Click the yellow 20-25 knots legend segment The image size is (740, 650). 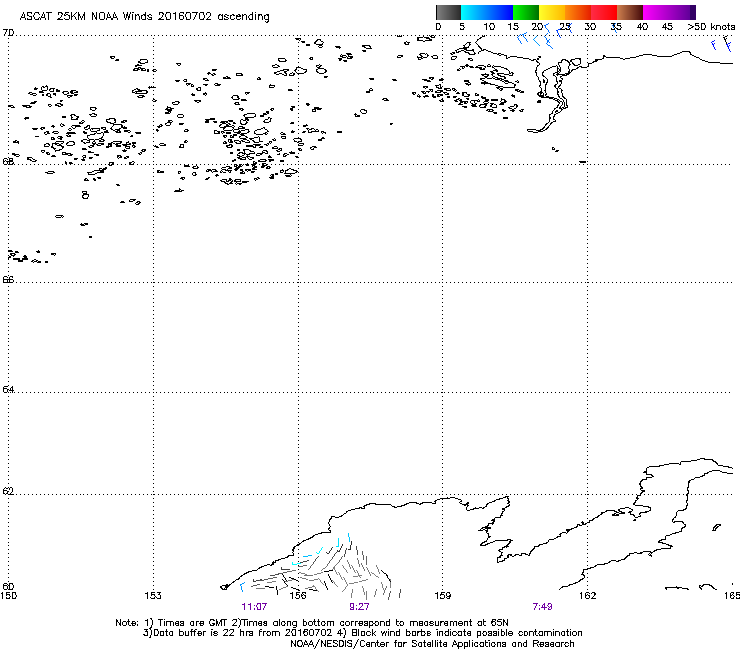552,12
